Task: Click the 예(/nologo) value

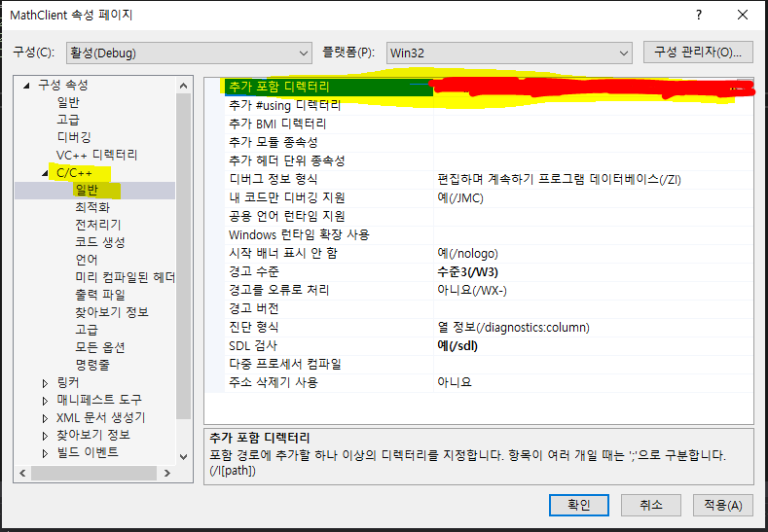Action: (x=468, y=253)
